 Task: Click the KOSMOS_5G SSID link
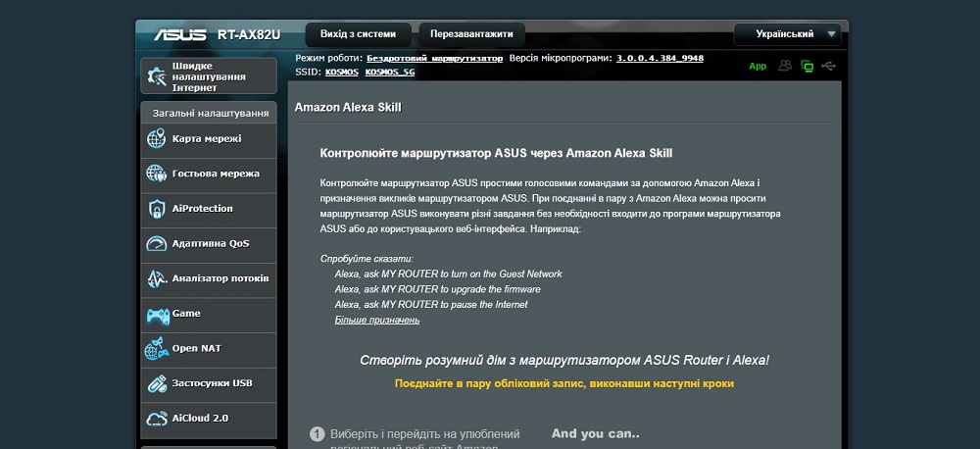click(390, 72)
